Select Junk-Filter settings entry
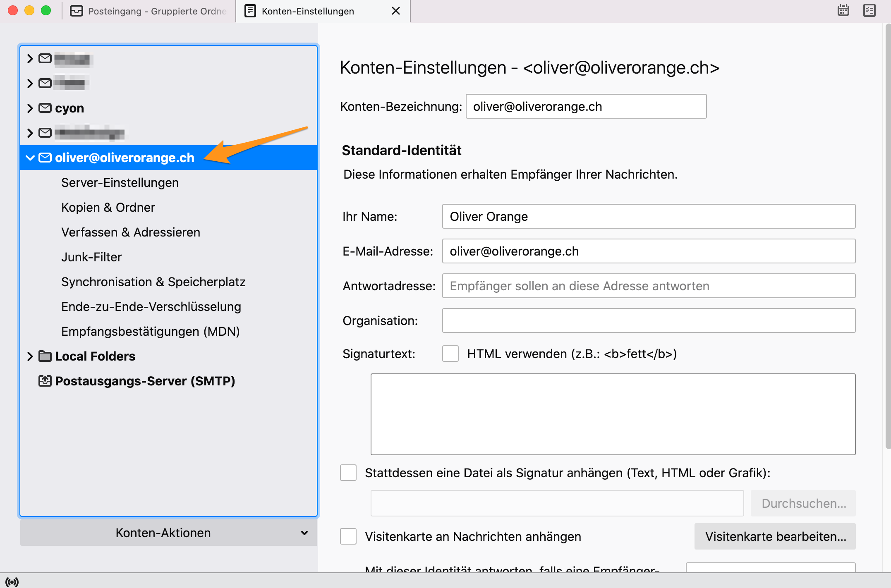This screenshot has width=891, height=588. pyautogui.click(x=91, y=257)
